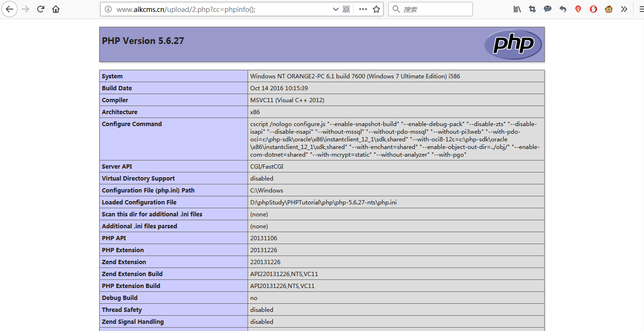Select the C:\Windows path value
The width and height of the screenshot is (644, 331).
[267, 191]
